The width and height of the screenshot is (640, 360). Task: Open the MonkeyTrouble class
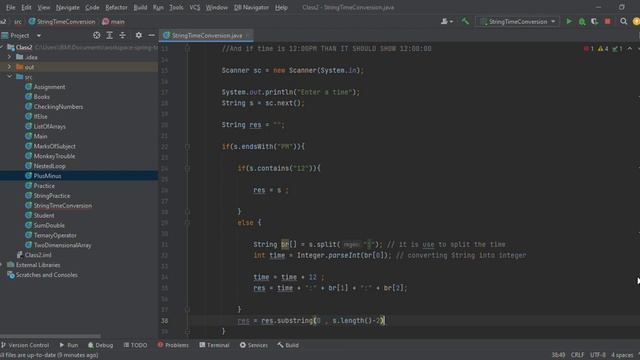[x=54, y=156]
